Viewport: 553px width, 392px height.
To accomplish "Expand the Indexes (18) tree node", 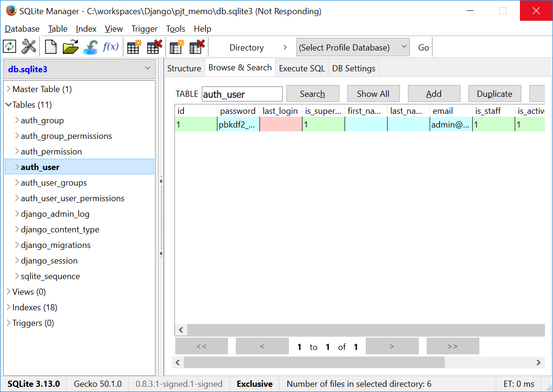I will click(9, 307).
